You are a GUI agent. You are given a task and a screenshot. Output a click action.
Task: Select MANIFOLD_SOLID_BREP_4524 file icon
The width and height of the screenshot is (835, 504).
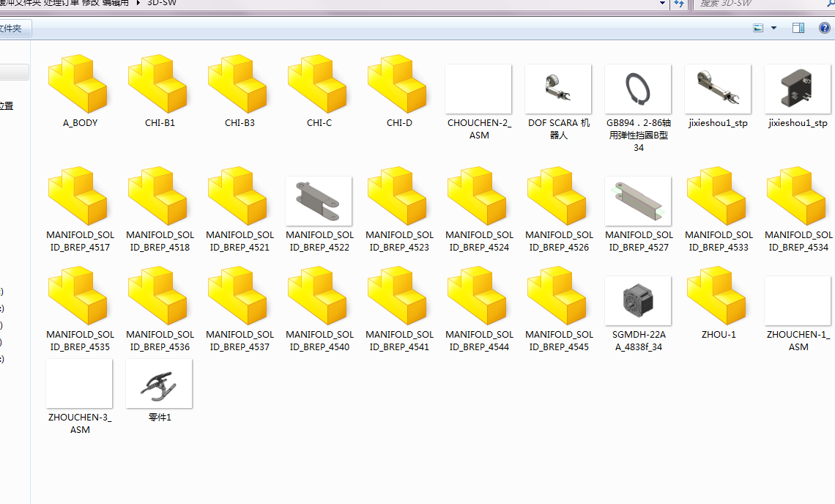pyautogui.click(x=477, y=196)
